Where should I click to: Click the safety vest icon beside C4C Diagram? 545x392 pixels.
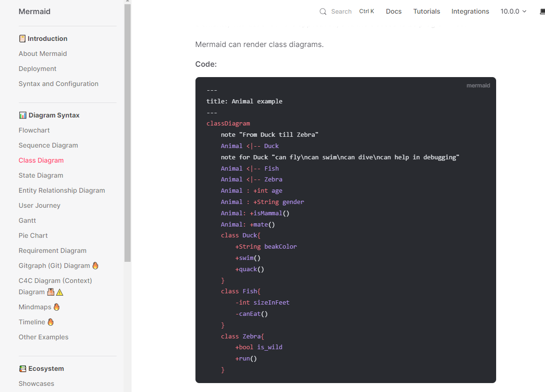click(51, 292)
